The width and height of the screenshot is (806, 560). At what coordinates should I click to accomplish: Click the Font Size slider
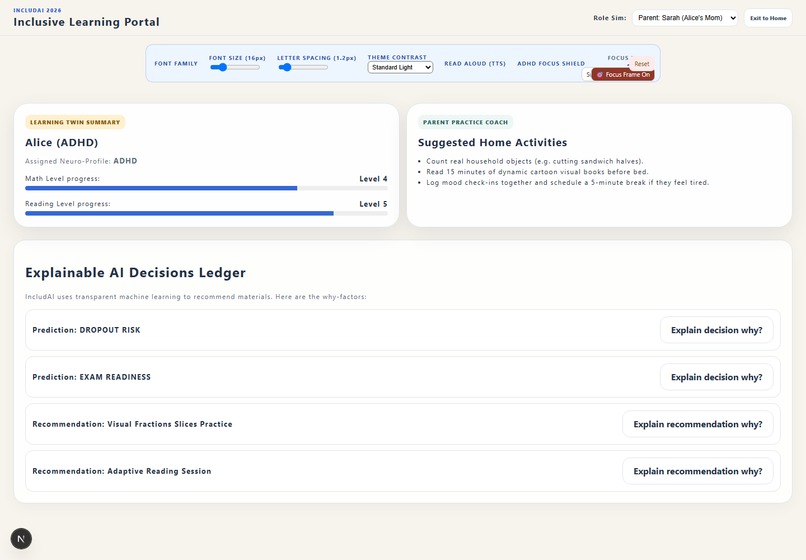pyautogui.click(x=235, y=67)
